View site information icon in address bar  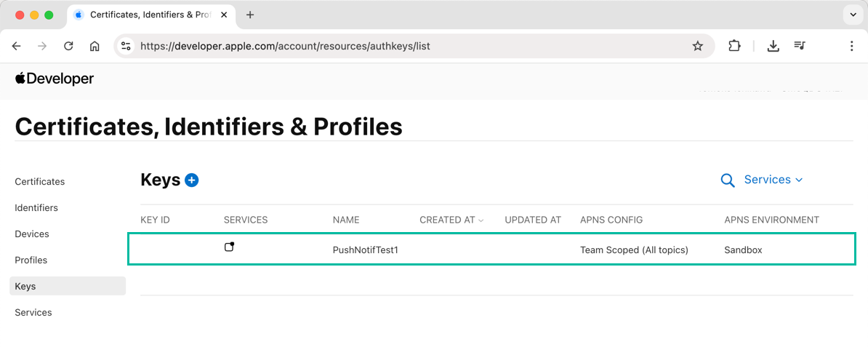126,46
